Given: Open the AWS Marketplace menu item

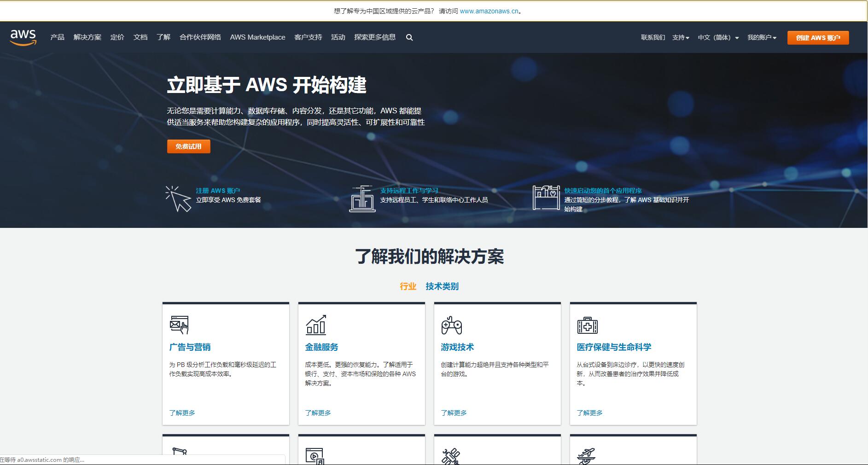Looking at the screenshot, I should click(x=257, y=37).
